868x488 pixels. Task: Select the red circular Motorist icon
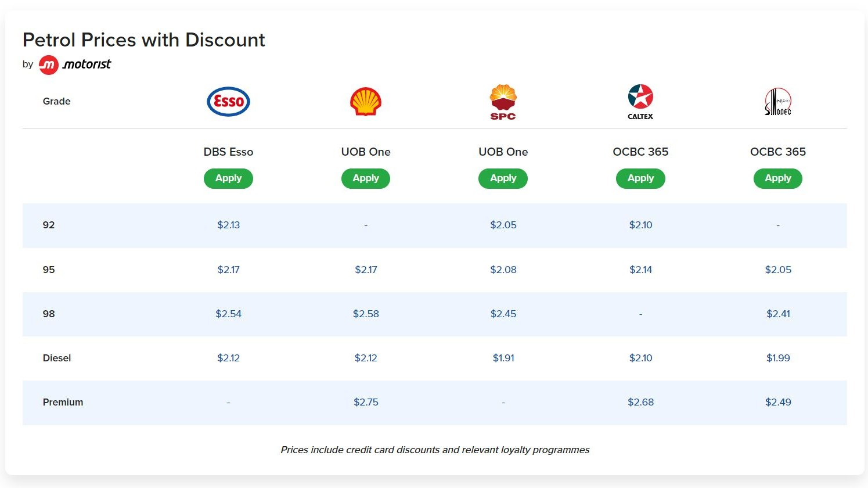click(49, 64)
